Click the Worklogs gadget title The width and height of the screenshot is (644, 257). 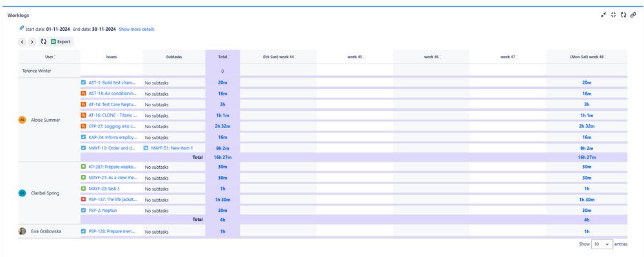coord(18,15)
